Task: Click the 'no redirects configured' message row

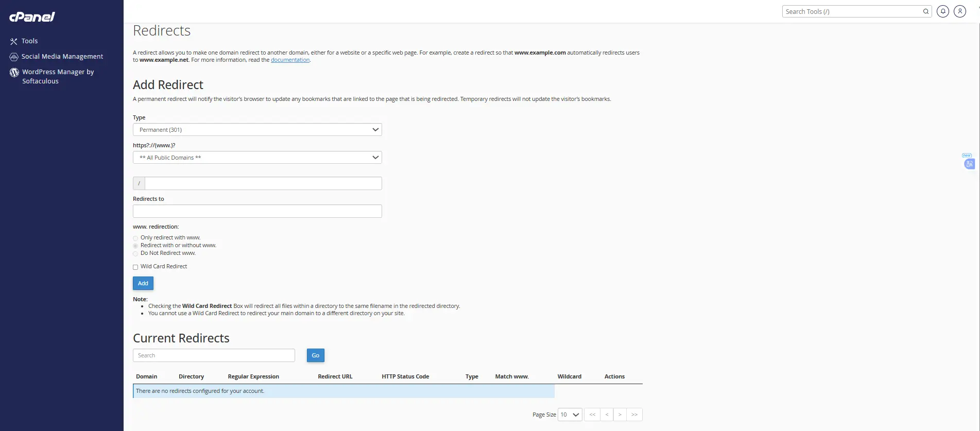Action: [344, 391]
